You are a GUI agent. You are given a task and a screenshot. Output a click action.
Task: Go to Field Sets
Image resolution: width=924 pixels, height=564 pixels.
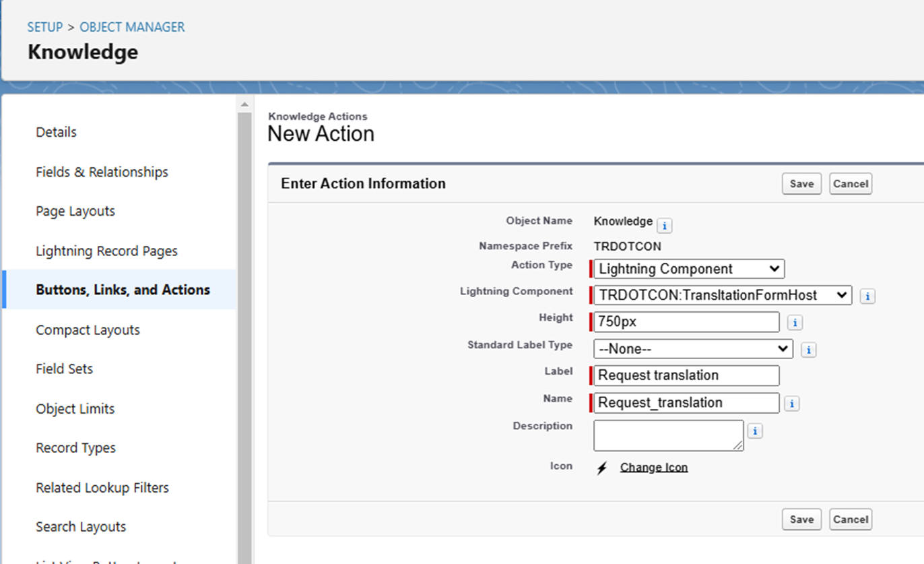point(65,369)
